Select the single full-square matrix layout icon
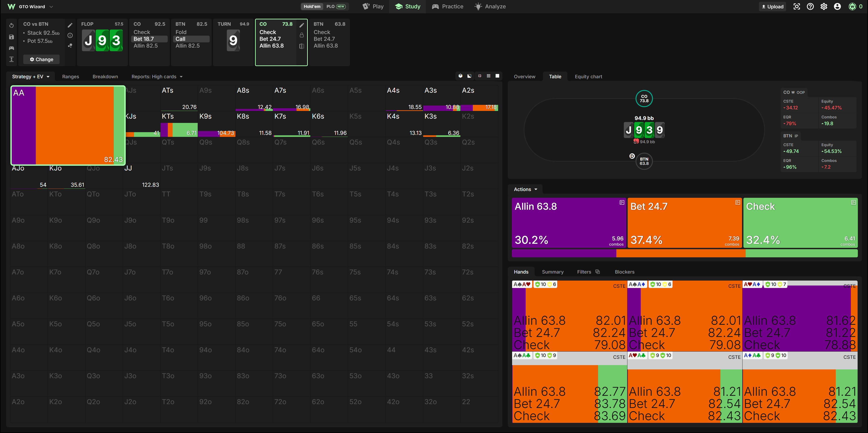Viewport: 868px width, 433px height. point(497,76)
